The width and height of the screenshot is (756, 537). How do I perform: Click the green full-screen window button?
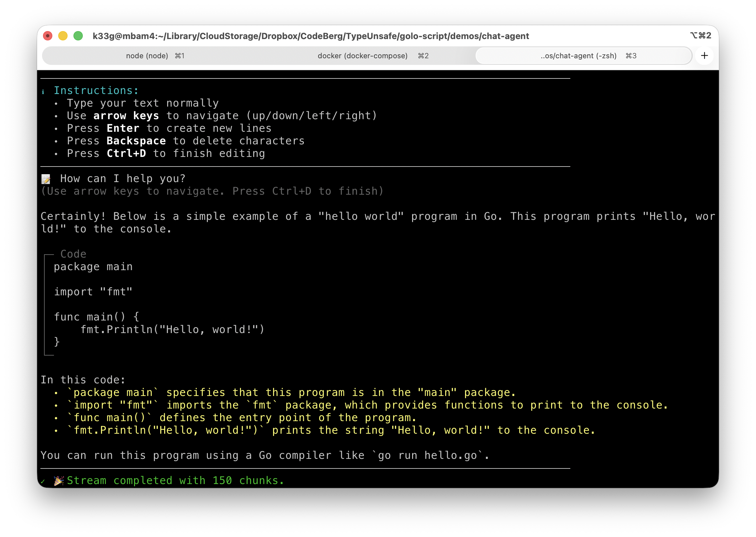[78, 36]
